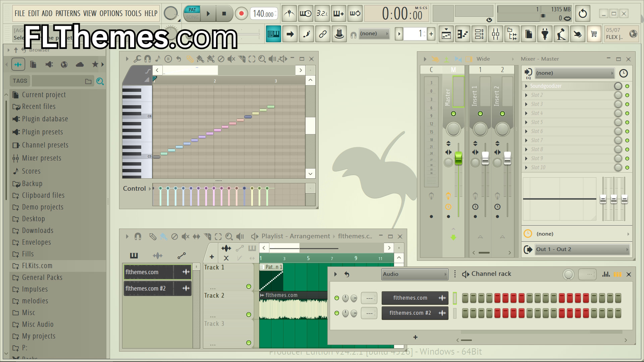Viewport: 644px width, 362px height.
Task: Open the PATTERNS menu
Action: coord(68,13)
